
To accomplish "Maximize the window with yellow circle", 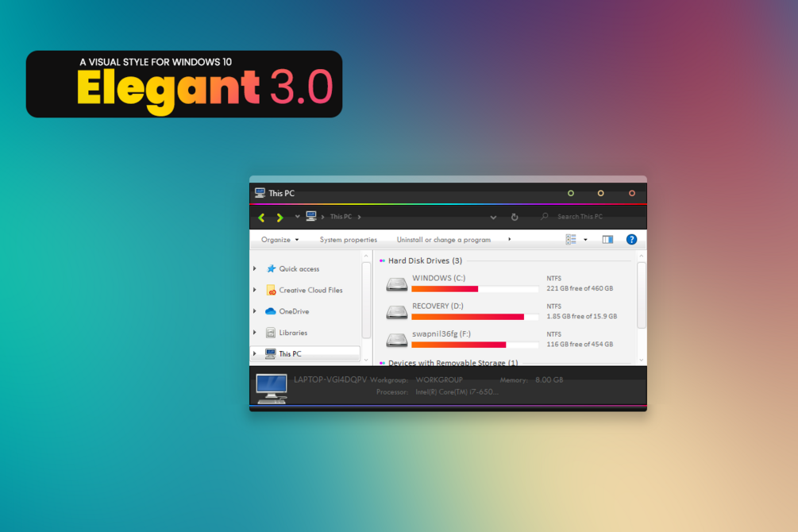I will pos(600,194).
